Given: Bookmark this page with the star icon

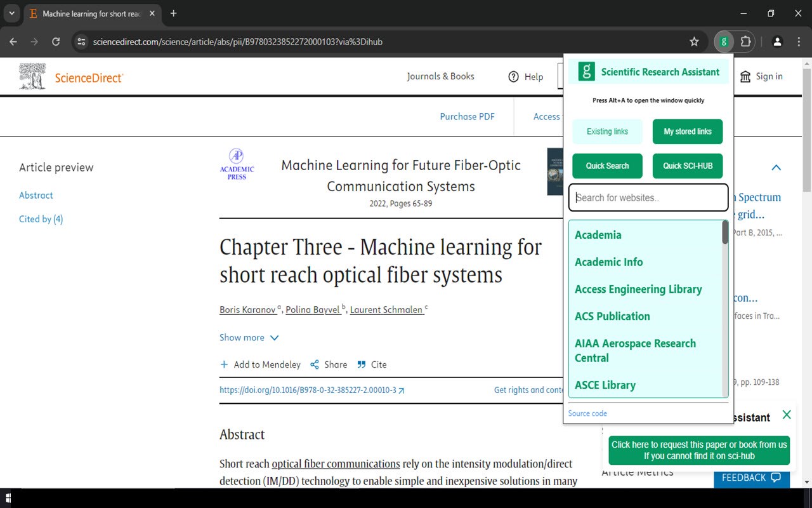Looking at the screenshot, I should coord(694,42).
